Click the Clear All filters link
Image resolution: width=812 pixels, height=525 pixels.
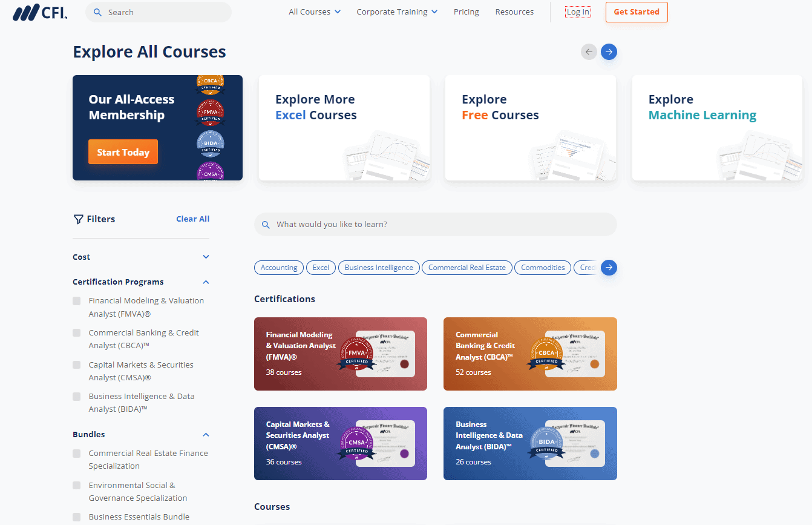tap(192, 219)
